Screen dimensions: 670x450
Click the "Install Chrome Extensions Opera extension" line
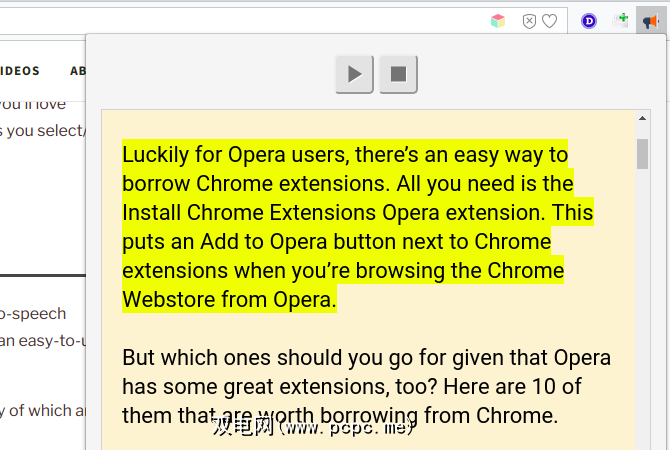tap(357, 213)
